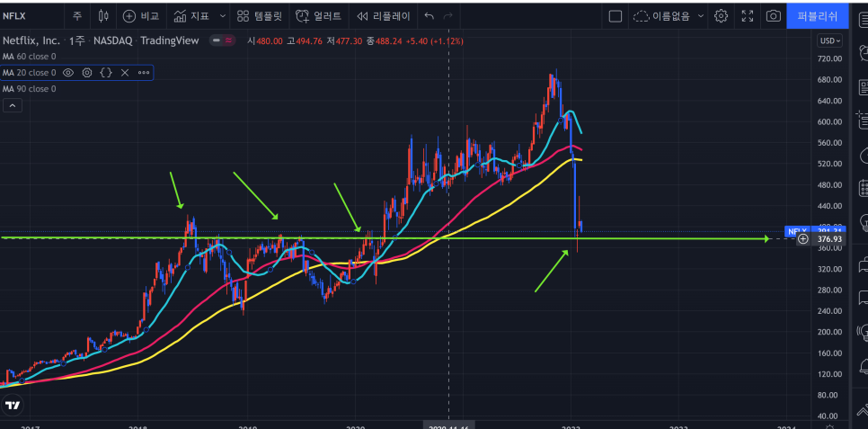Toggle MA 20 visibility eye
The width and height of the screenshot is (868, 429).
(68, 73)
